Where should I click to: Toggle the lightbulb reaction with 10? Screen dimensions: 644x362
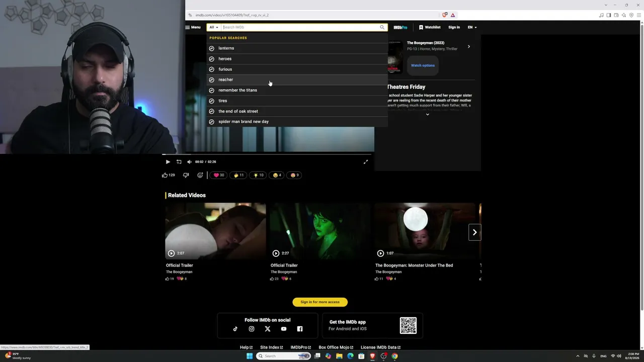pyautogui.click(x=259, y=175)
